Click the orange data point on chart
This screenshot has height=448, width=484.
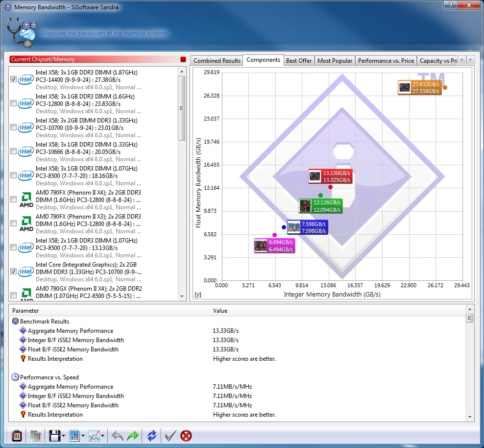tap(445, 87)
